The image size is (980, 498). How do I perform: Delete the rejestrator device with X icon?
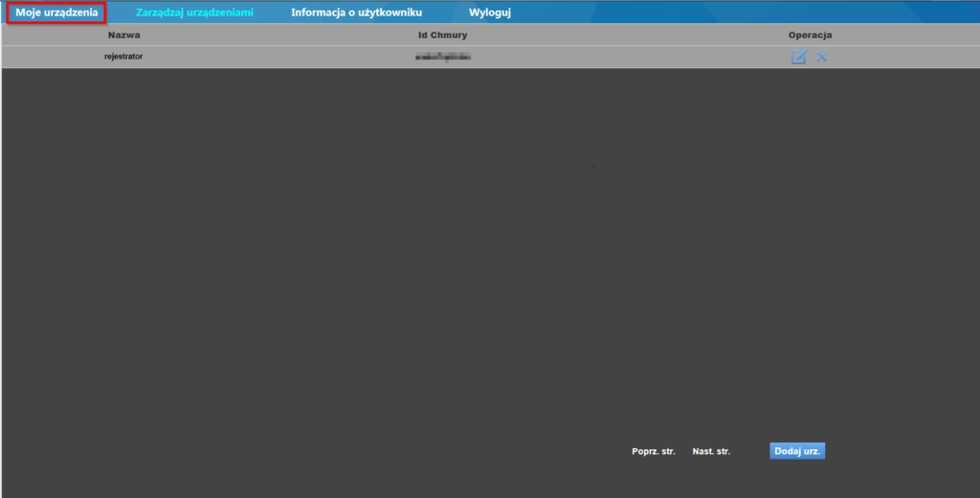coord(821,57)
